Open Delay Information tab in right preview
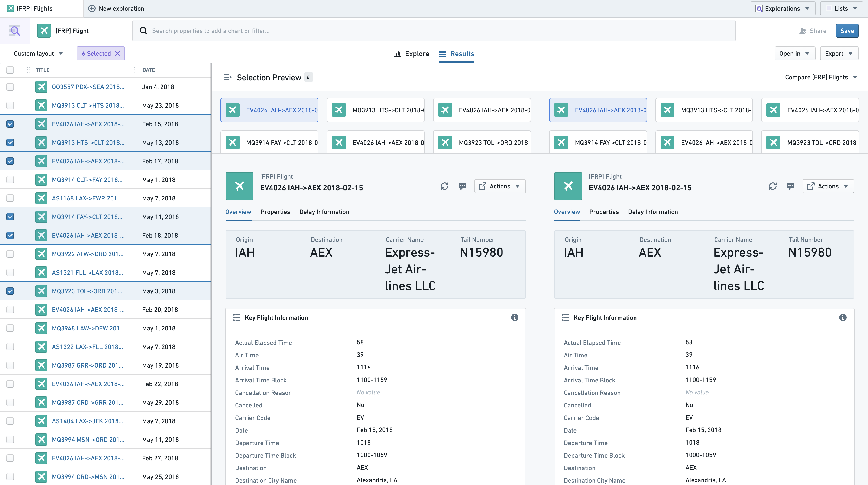 tap(653, 212)
